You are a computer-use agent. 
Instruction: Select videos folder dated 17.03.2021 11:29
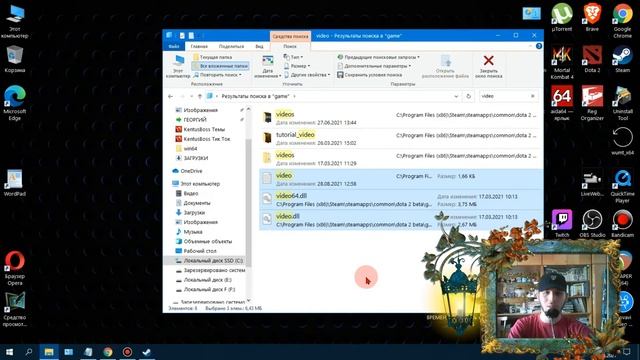401,159
